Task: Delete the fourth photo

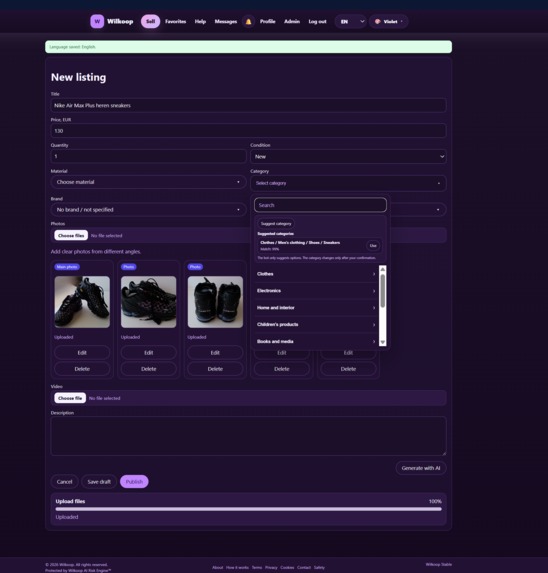Action: point(282,369)
